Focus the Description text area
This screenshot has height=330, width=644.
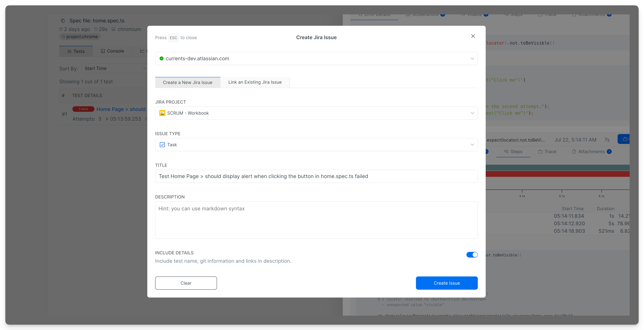[316, 220]
